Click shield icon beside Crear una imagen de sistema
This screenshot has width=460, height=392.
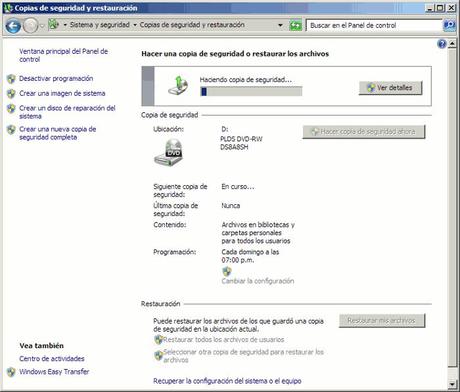(11, 94)
